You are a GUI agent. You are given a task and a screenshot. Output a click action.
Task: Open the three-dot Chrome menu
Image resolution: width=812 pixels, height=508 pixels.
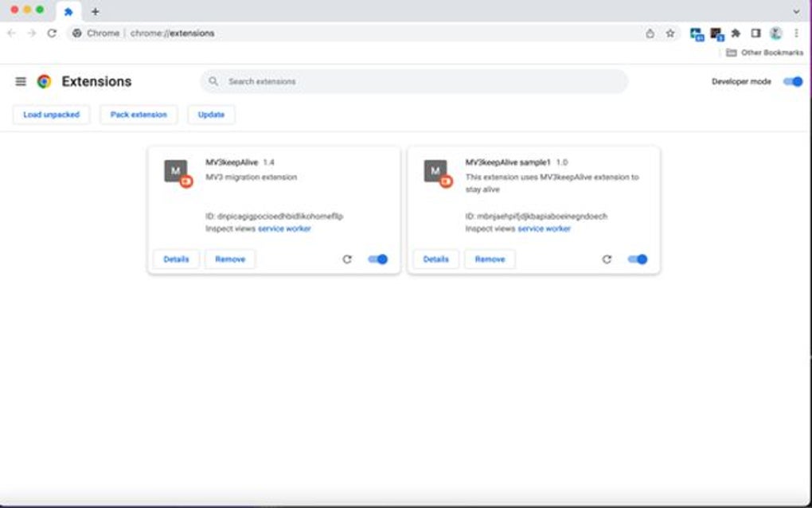click(796, 33)
